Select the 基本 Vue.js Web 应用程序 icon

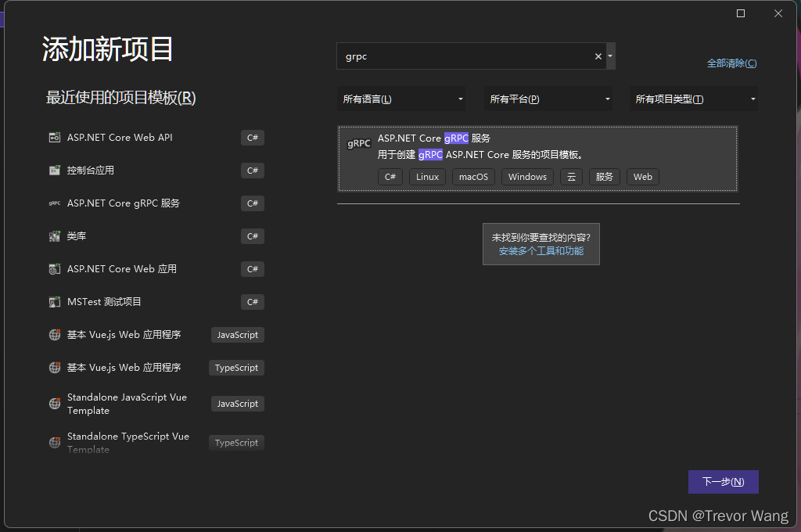[54, 335]
